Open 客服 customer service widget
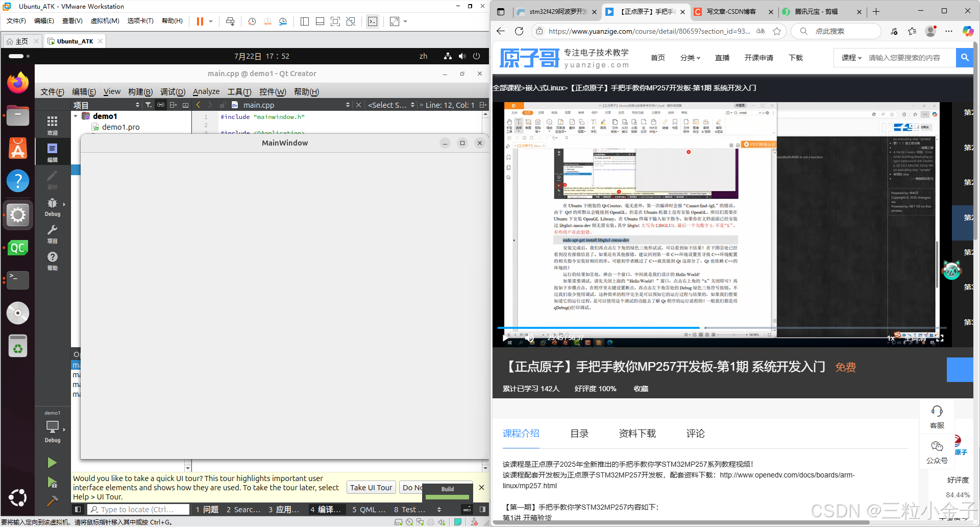This screenshot has height=527, width=980. click(x=937, y=417)
